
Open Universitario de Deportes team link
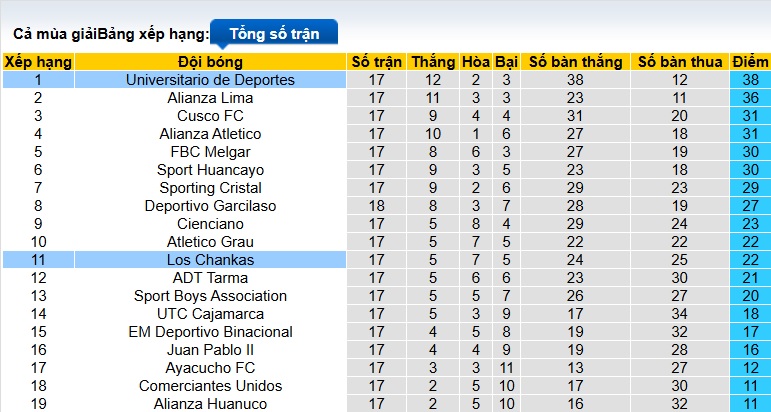pyautogui.click(x=210, y=80)
